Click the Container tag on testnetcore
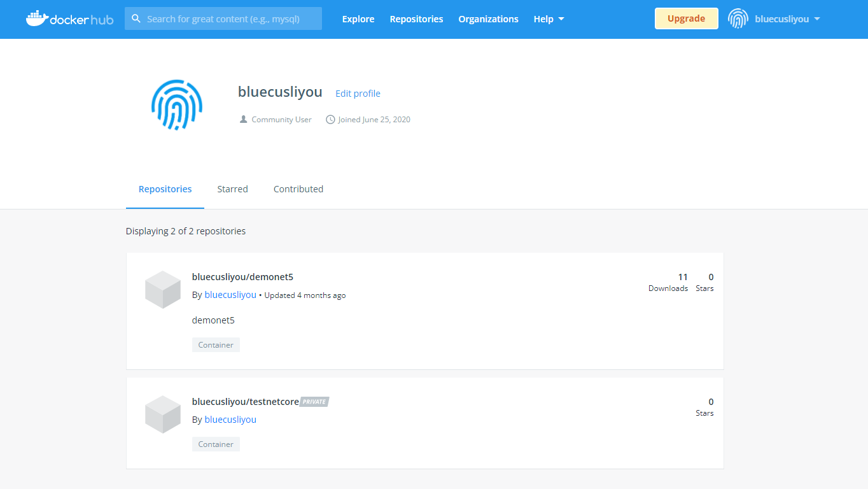Screen dimensions: 868x489 click(216, 444)
